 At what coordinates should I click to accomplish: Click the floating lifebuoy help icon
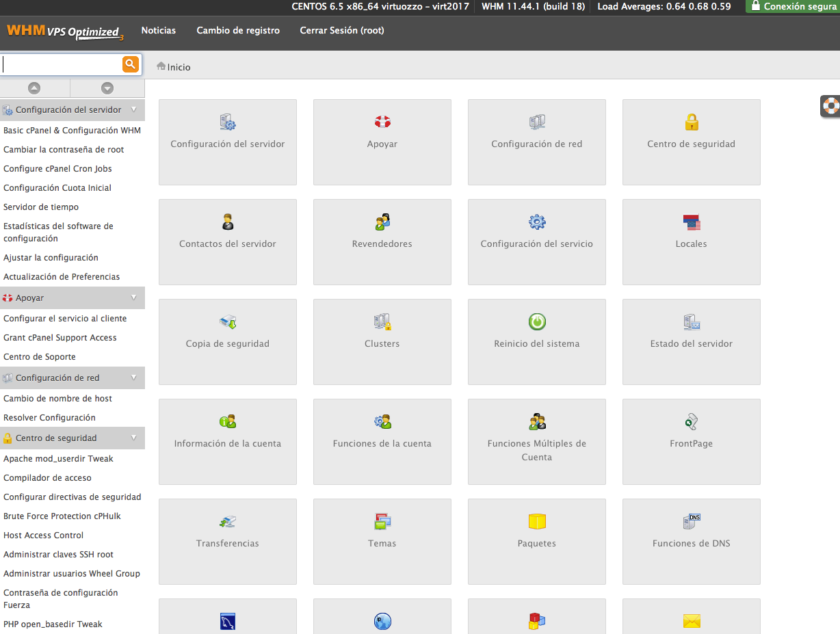click(x=830, y=106)
